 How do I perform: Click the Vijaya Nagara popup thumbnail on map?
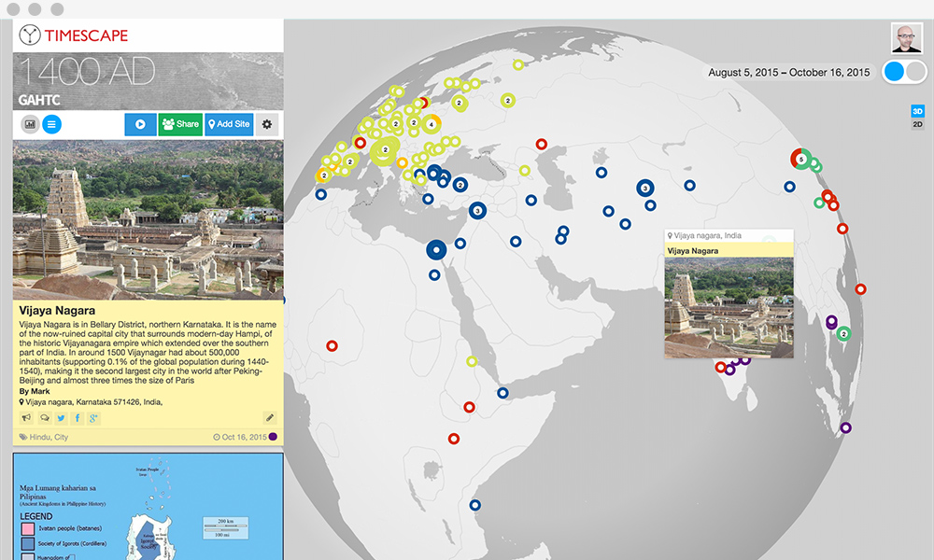729,307
